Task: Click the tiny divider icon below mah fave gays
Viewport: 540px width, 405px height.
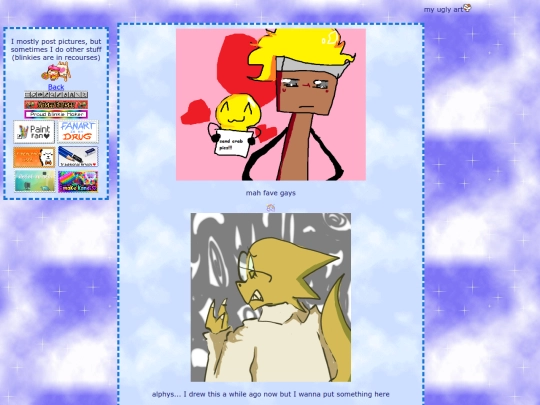Action: click(271, 208)
